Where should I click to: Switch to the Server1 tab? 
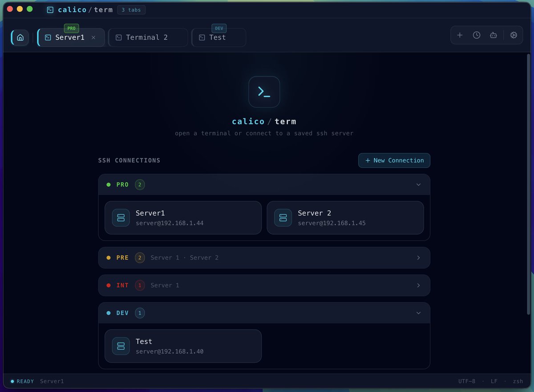coord(71,37)
